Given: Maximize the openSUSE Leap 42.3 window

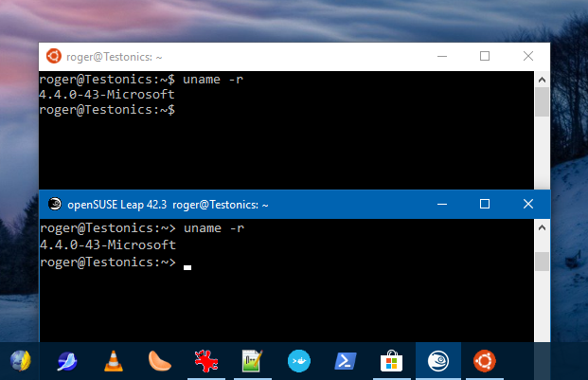Looking at the screenshot, I should coord(485,204).
